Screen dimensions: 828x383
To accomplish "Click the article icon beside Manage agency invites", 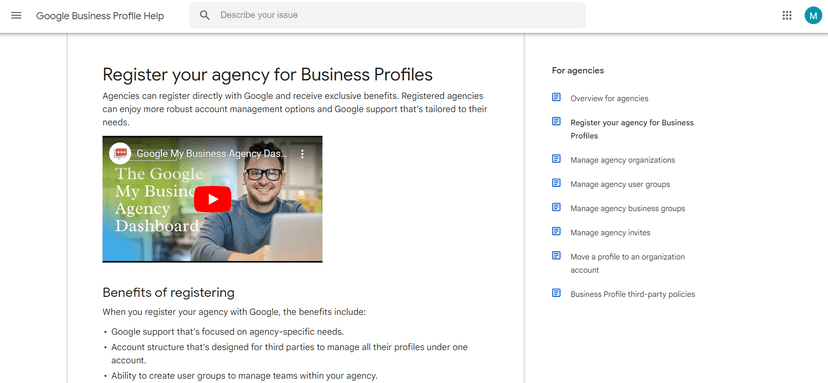I will click(556, 232).
